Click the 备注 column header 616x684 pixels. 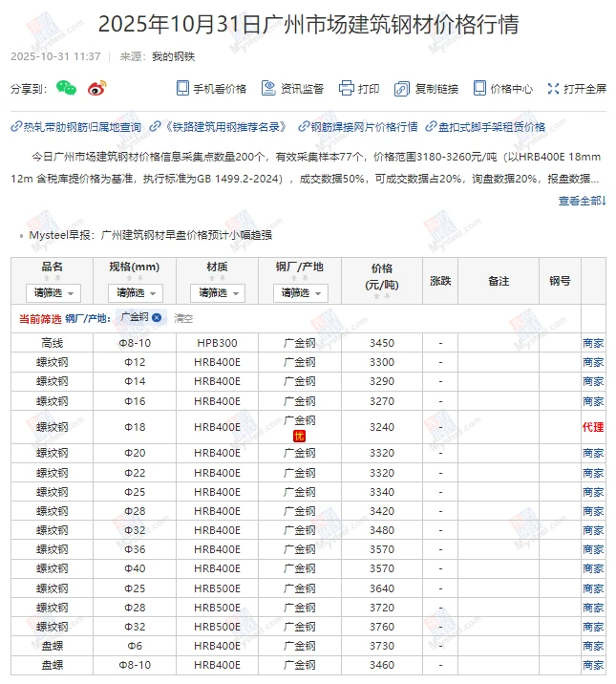coord(499,282)
